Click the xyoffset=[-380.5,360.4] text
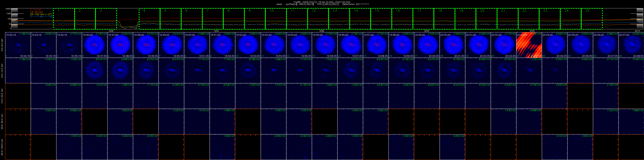 [x=300, y=4]
